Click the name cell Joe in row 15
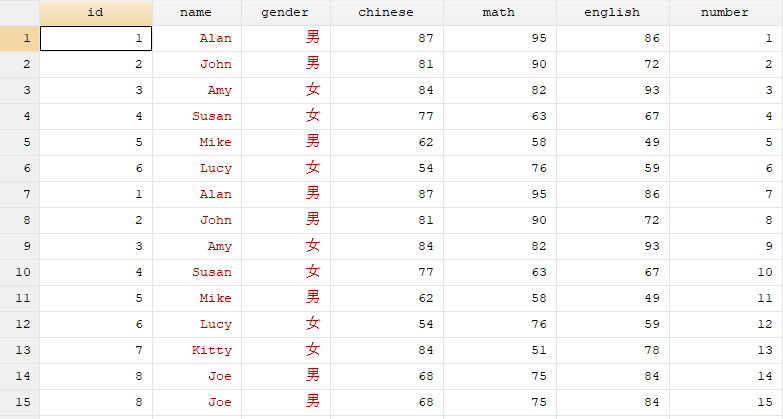783x419 pixels. [197, 402]
